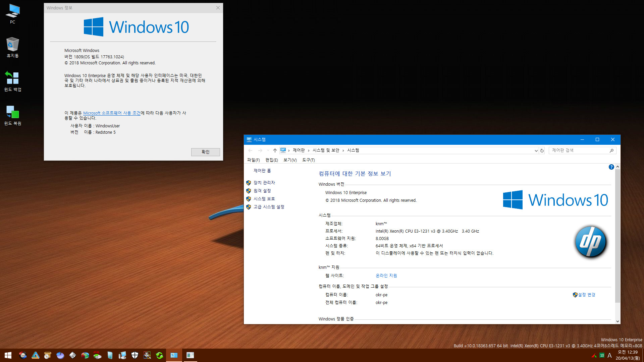Launch the blue pie-disk partition taskbar icon
This screenshot has height=362, width=644.
pyautogui.click(x=60, y=355)
